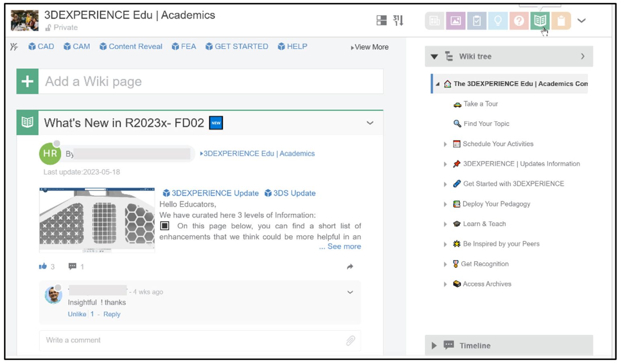Expand the Timeline section
The width and height of the screenshot is (617, 364).
click(434, 346)
